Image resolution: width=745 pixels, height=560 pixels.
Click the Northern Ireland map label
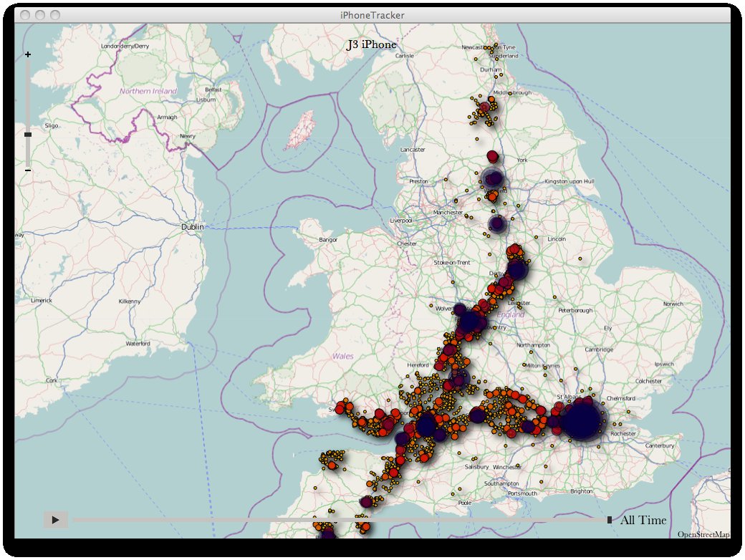point(148,91)
